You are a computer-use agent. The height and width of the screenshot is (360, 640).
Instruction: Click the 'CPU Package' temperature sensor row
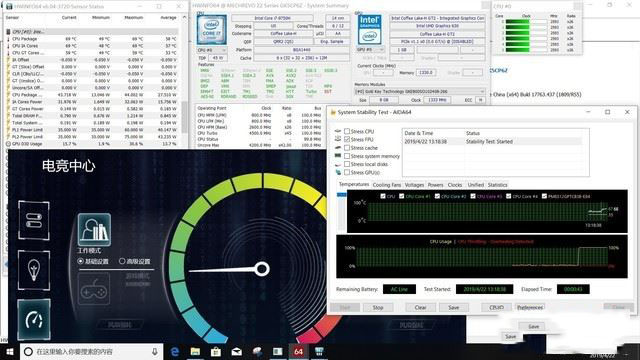click(92, 39)
